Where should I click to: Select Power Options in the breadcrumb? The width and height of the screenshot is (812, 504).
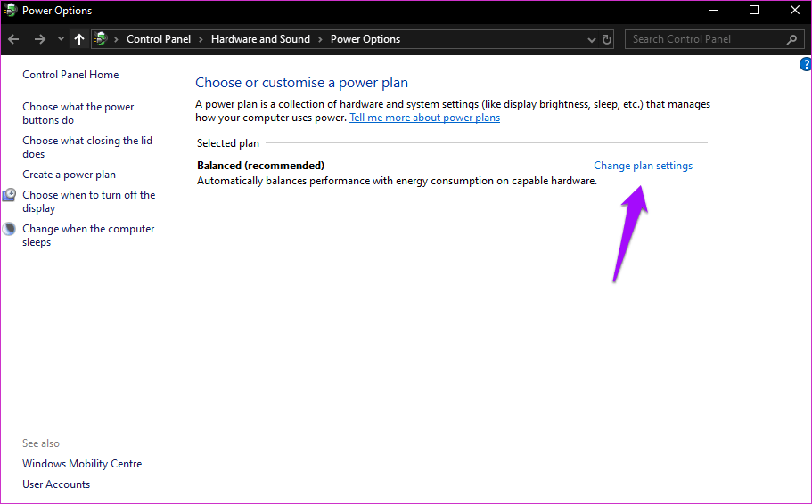365,39
